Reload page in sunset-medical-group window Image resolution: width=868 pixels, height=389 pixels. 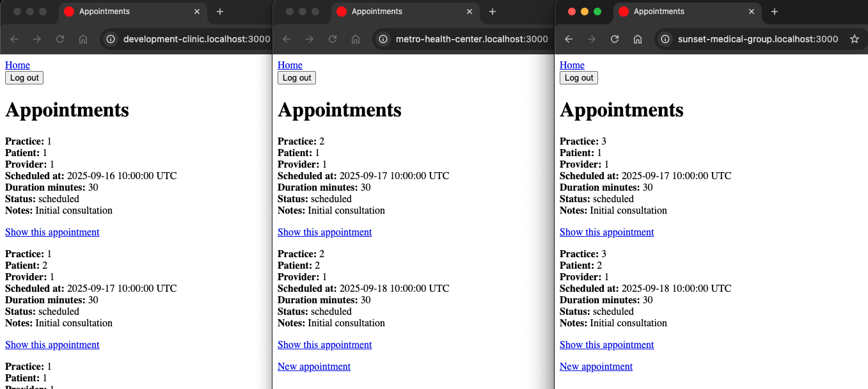(615, 39)
